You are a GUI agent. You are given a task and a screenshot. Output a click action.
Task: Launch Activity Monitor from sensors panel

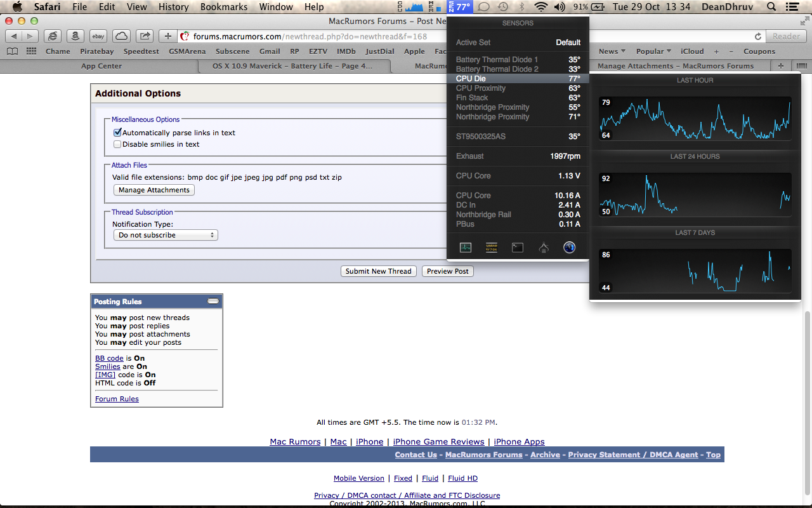pos(466,248)
